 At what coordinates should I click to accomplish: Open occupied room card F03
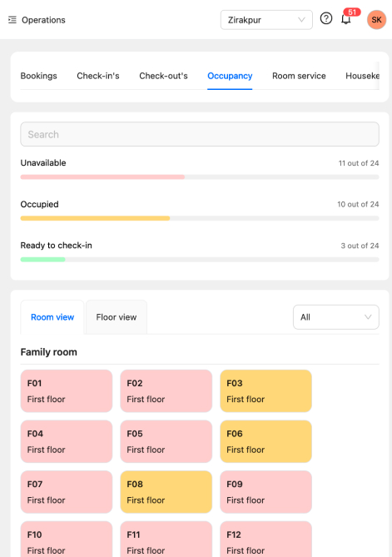(266, 391)
